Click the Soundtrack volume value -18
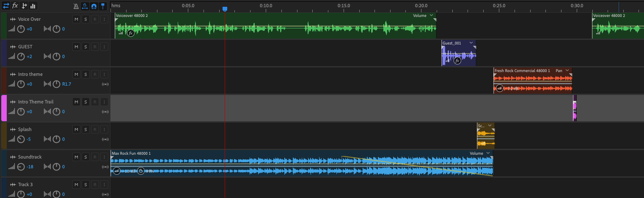The height and width of the screenshot is (198, 644). point(30,167)
